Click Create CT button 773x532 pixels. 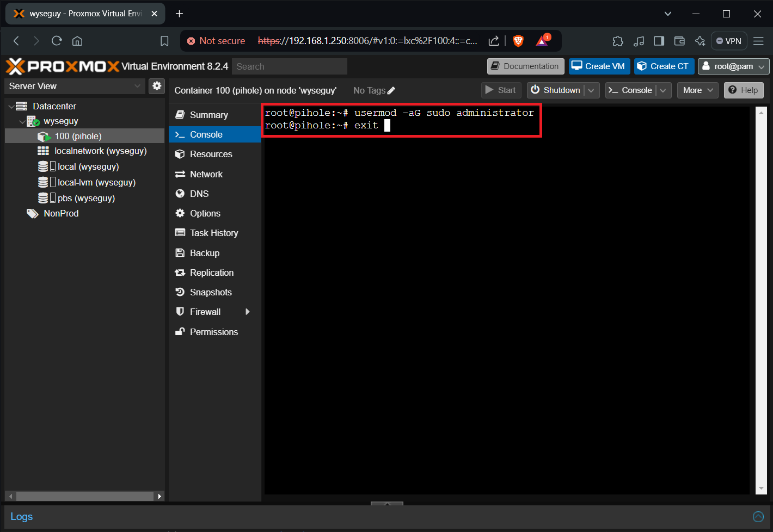tap(664, 66)
